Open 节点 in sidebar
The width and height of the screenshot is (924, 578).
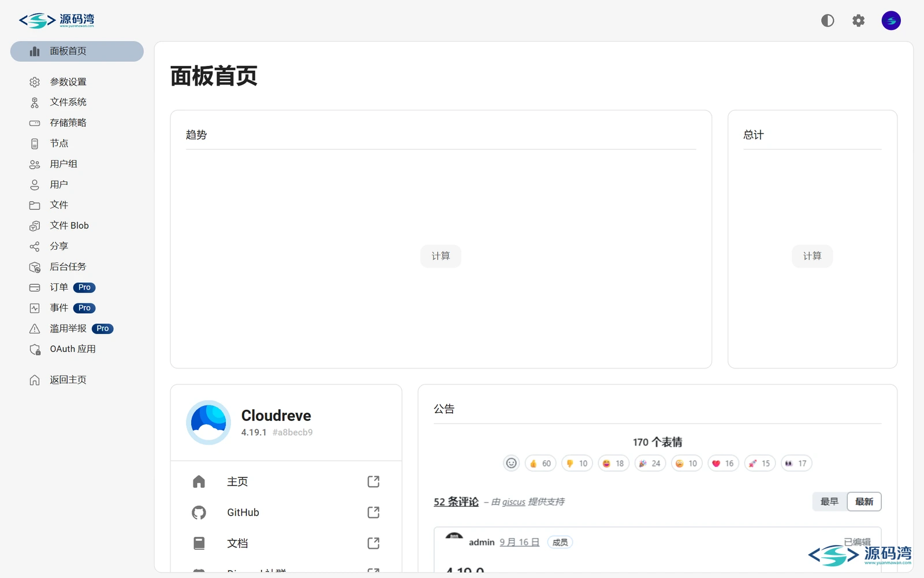(77, 143)
